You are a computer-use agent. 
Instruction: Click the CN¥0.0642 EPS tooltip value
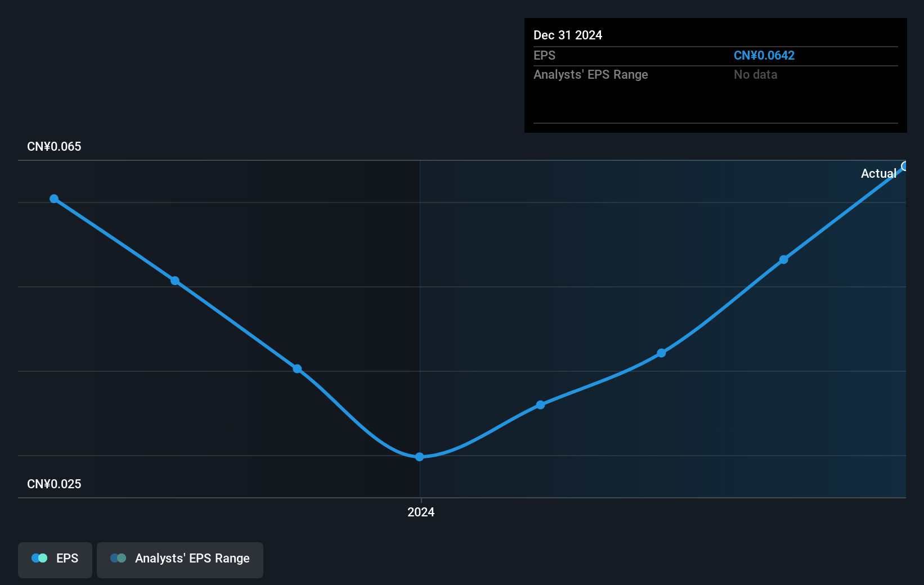pos(764,55)
